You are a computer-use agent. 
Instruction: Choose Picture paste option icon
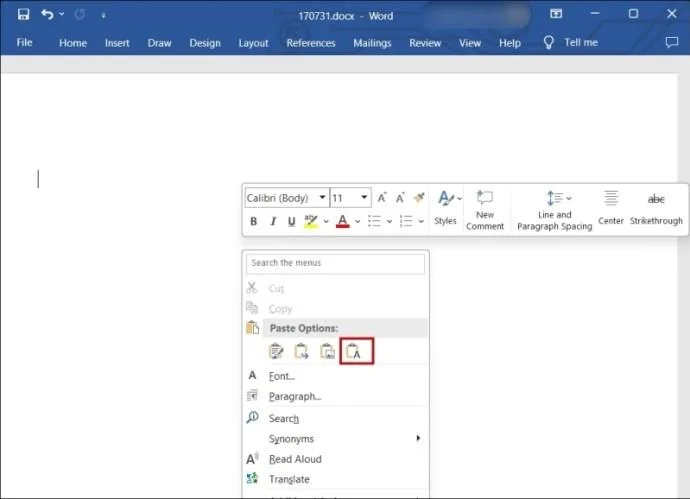[327, 351]
